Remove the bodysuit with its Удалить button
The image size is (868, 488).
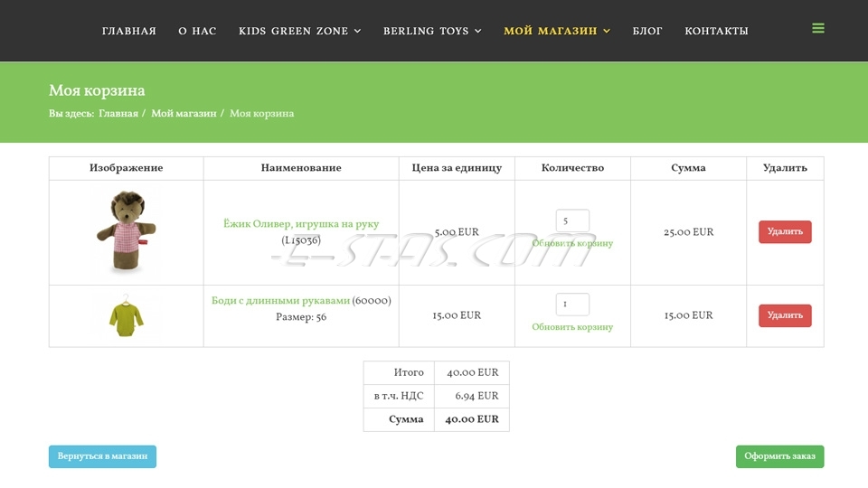[x=785, y=315]
